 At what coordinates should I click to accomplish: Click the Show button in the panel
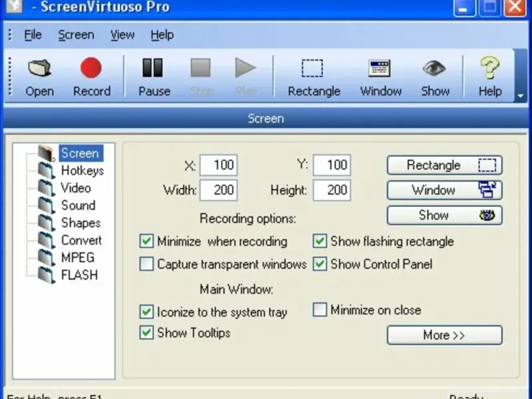pos(444,215)
